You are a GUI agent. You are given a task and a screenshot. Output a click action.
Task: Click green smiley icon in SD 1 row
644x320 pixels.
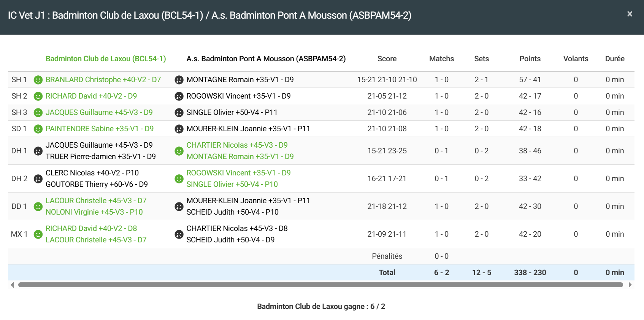tap(38, 129)
